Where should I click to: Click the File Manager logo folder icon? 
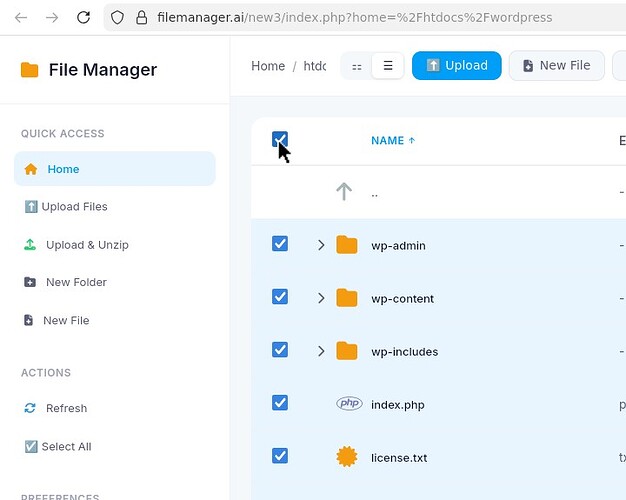pos(30,70)
